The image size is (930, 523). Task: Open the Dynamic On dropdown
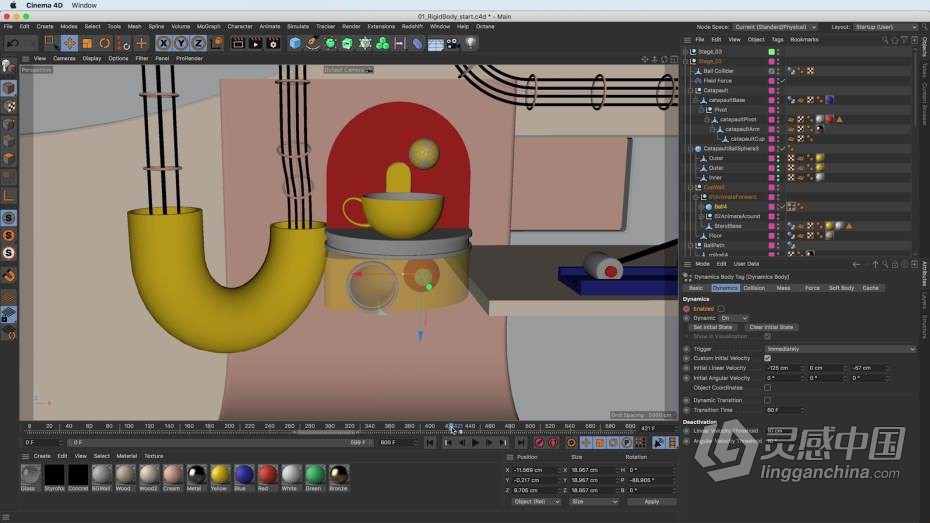pos(734,318)
